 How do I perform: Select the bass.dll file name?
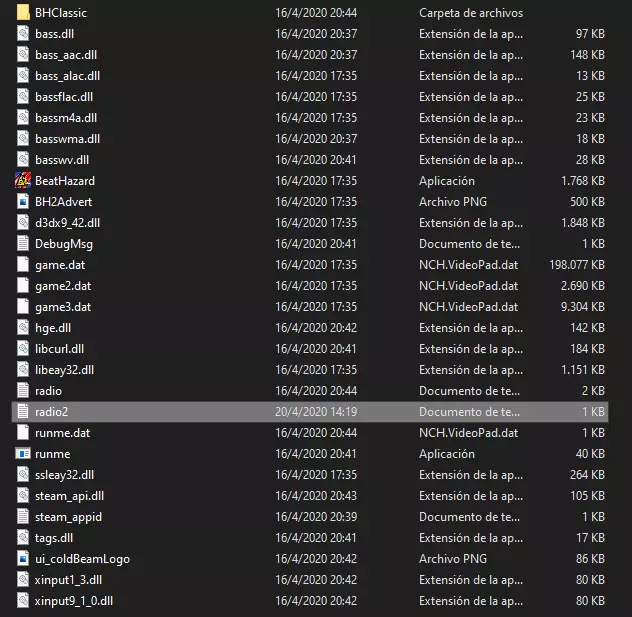pos(54,34)
